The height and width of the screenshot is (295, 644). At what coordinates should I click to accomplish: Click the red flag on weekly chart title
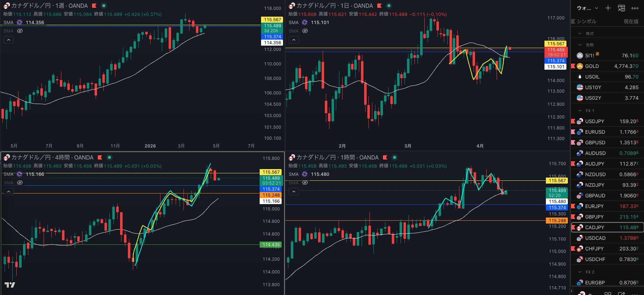pos(94,6)
